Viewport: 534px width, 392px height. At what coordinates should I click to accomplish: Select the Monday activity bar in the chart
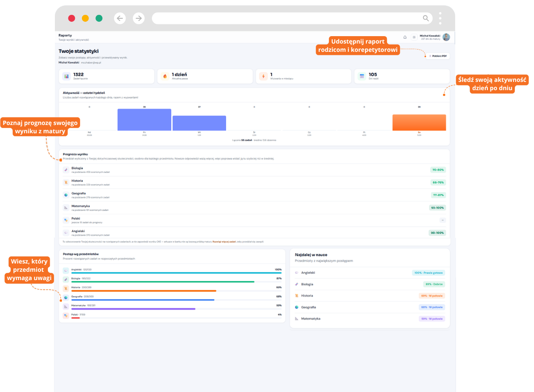click(x=144, y=120)
